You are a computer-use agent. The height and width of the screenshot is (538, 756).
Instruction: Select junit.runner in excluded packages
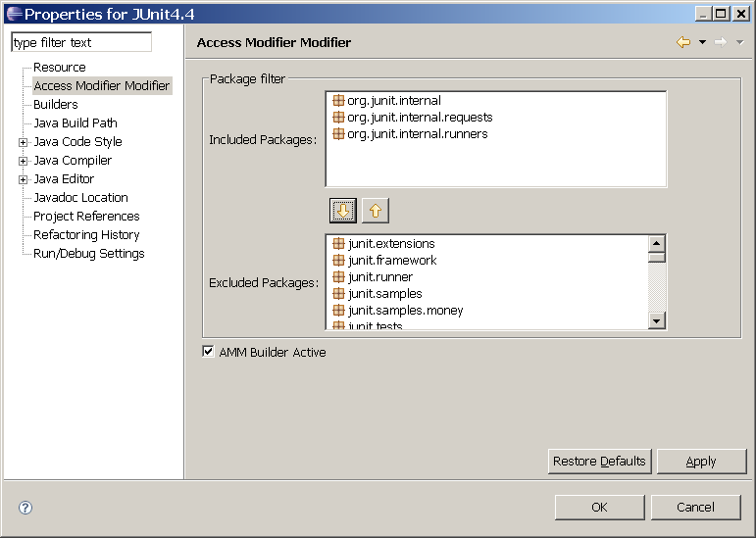click(x=379, y=277)
